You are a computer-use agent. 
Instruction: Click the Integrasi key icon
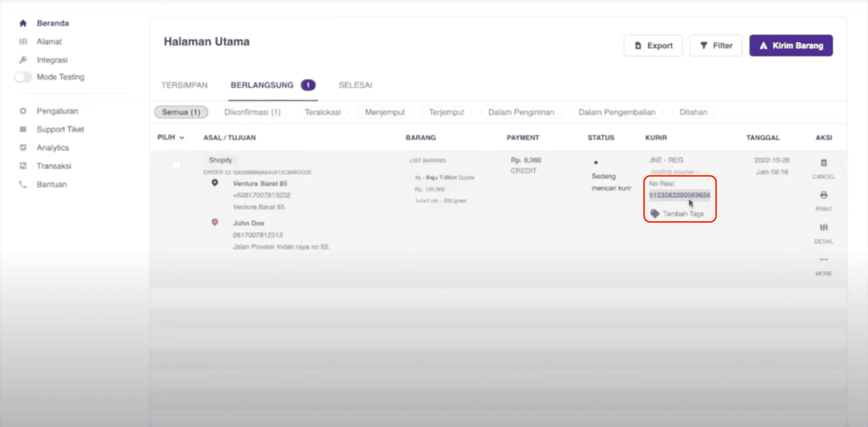pos(23,60)
